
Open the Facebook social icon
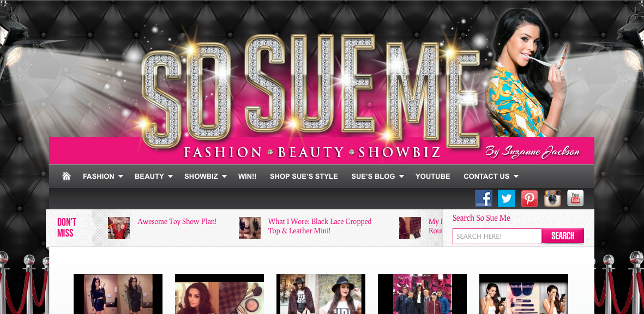pos(484,198)
